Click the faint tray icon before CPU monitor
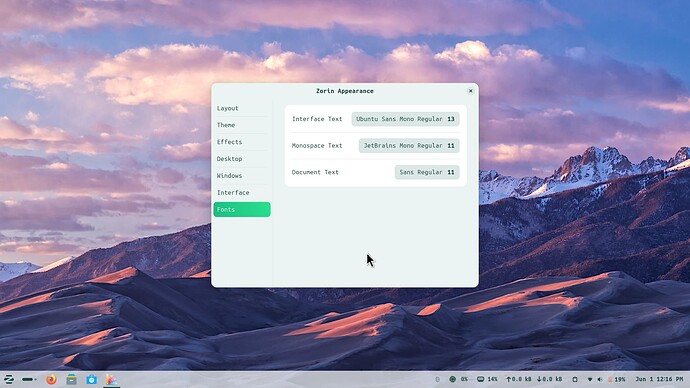 tap(437, 379)
